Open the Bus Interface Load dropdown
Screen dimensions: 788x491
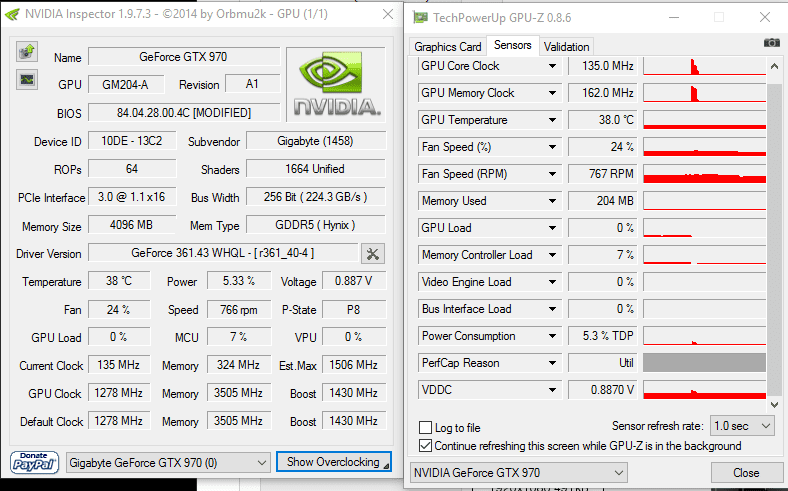click(x=552, y=309)
